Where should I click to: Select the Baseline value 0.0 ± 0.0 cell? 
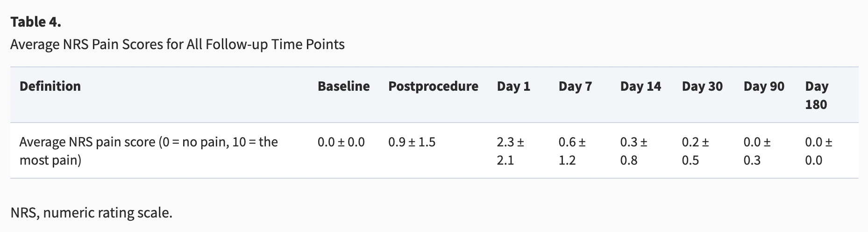tap(341, 142)
